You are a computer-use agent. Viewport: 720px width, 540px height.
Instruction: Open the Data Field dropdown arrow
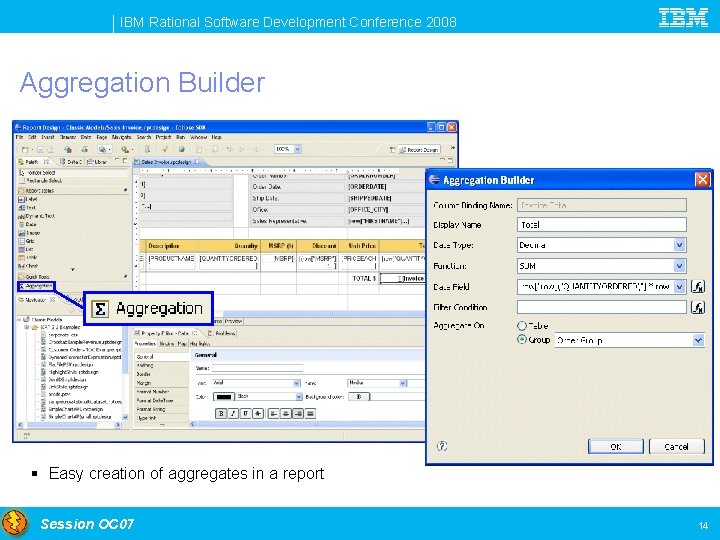pyautogui.click(x=680, y=287)
